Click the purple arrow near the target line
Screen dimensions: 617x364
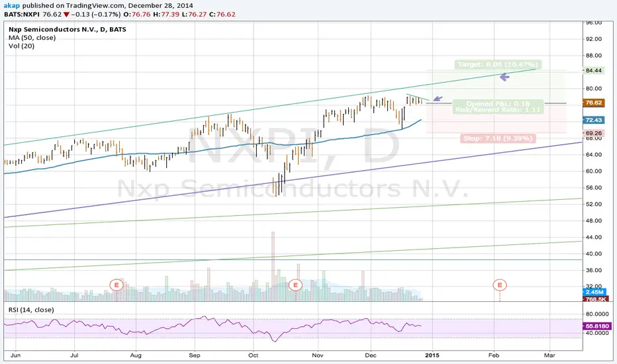click(504, 77)
